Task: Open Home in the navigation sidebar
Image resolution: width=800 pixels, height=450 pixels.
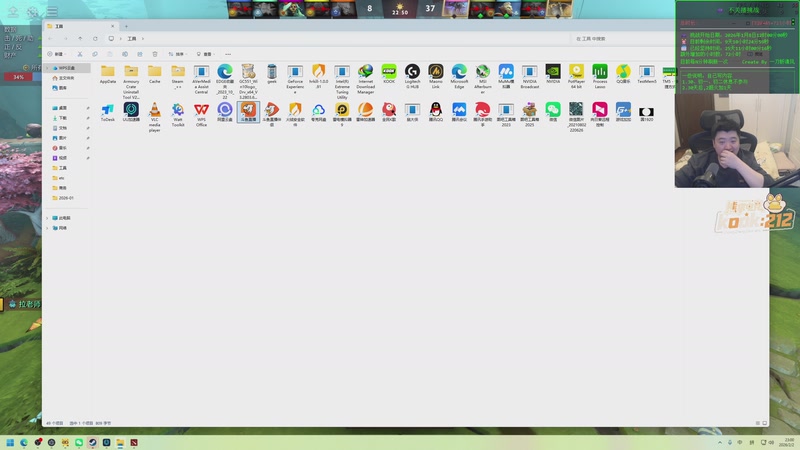Action: coord(64,78)
